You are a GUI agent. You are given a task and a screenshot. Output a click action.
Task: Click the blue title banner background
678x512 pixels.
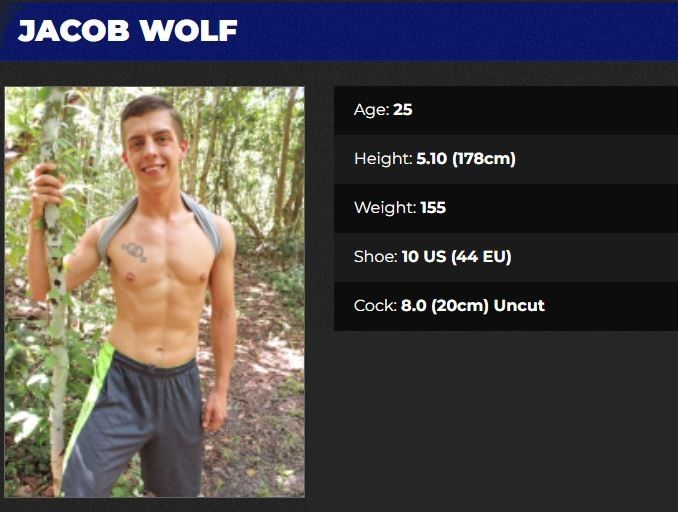(x=454, y=31)
